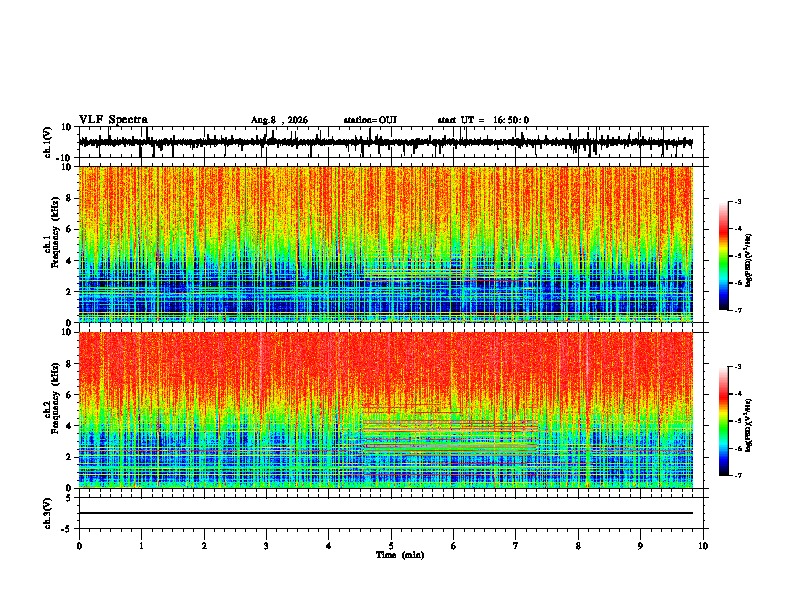Click the "ch.1(V)" vertical axis label
792x612 pixels.
click(x=48, y=142)
